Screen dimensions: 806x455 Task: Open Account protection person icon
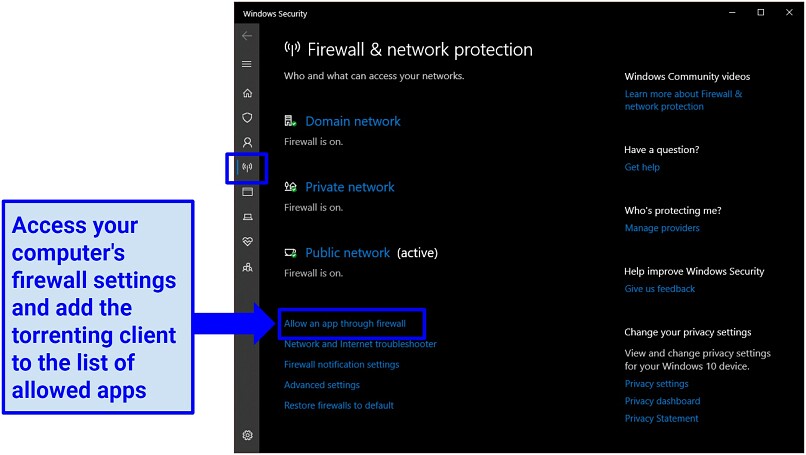pyautogui.click(x=247, y=142)
